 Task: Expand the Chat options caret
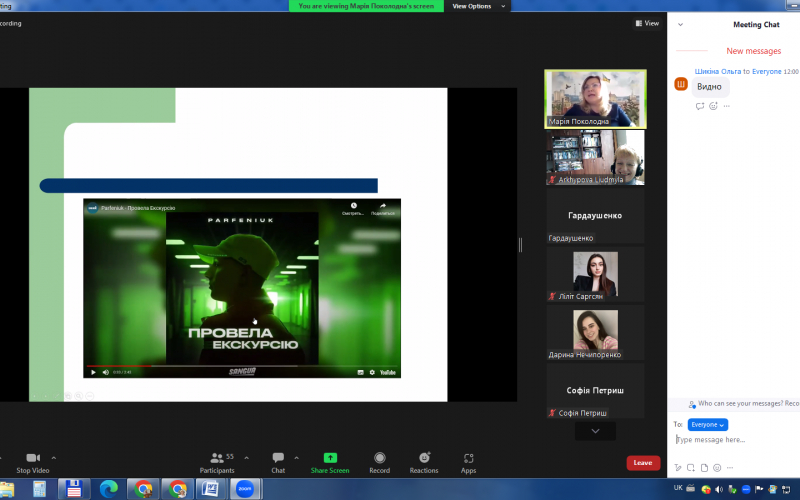tap(296, 458)
